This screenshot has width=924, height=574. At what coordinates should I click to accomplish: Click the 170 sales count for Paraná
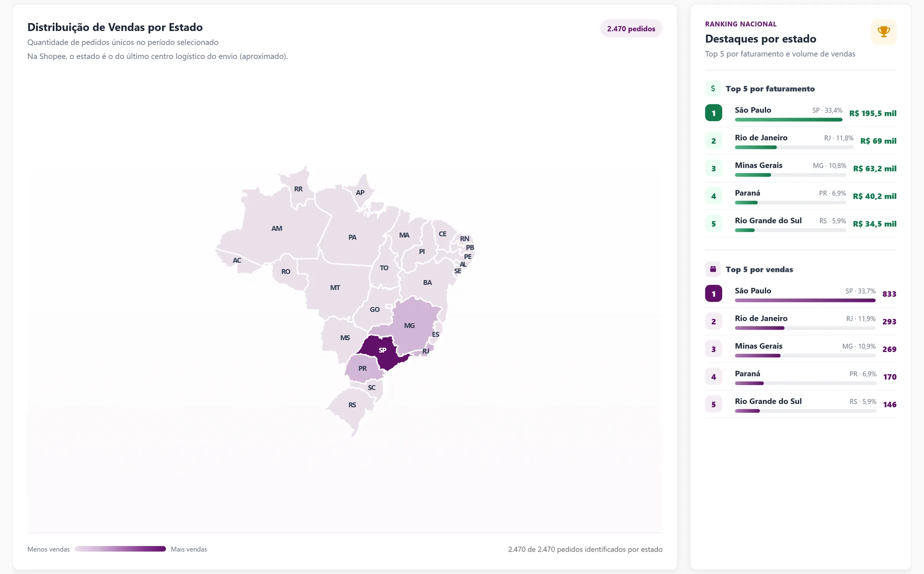(890, 377)
